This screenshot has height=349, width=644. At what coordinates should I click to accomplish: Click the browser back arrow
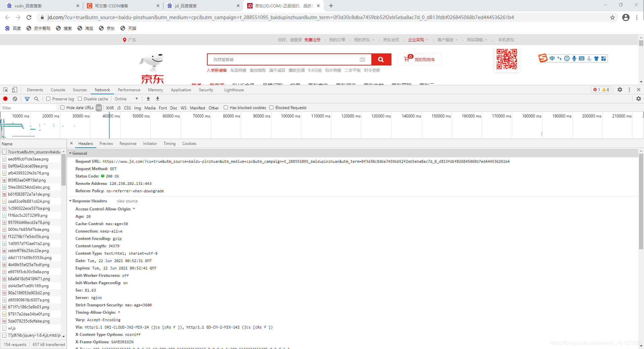[x=7, y=17]
